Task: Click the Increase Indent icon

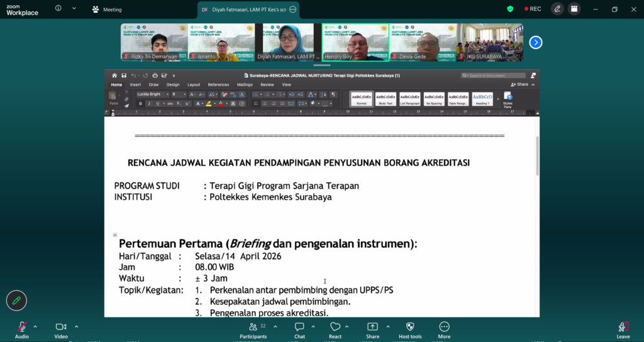Action: click(x=300, y=94)
